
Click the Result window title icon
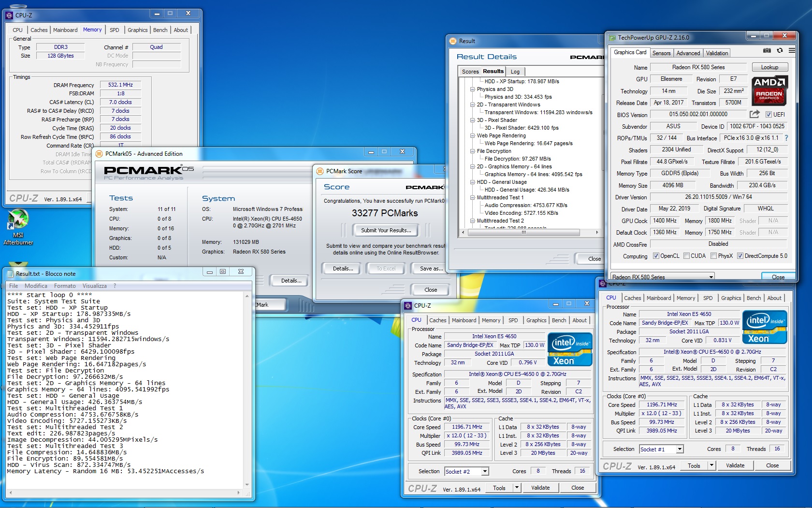(x=453, y=41)
